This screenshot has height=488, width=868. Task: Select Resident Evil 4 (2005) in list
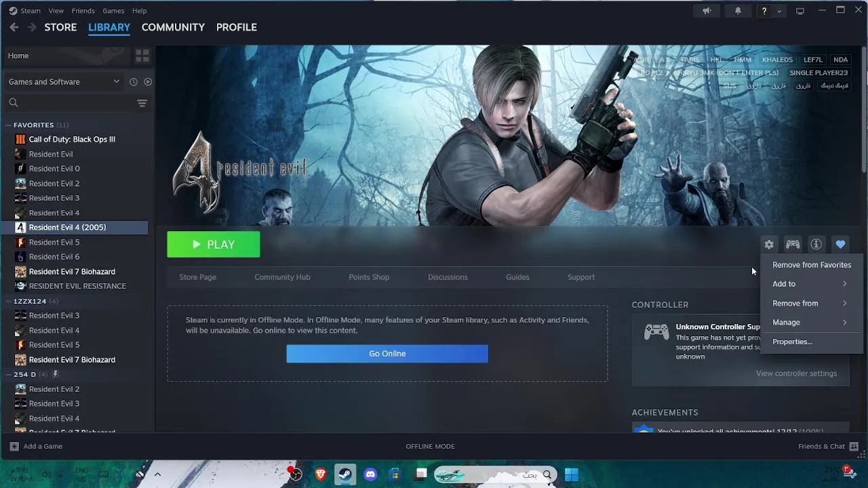pyautogui.click(x=75, y=228)
